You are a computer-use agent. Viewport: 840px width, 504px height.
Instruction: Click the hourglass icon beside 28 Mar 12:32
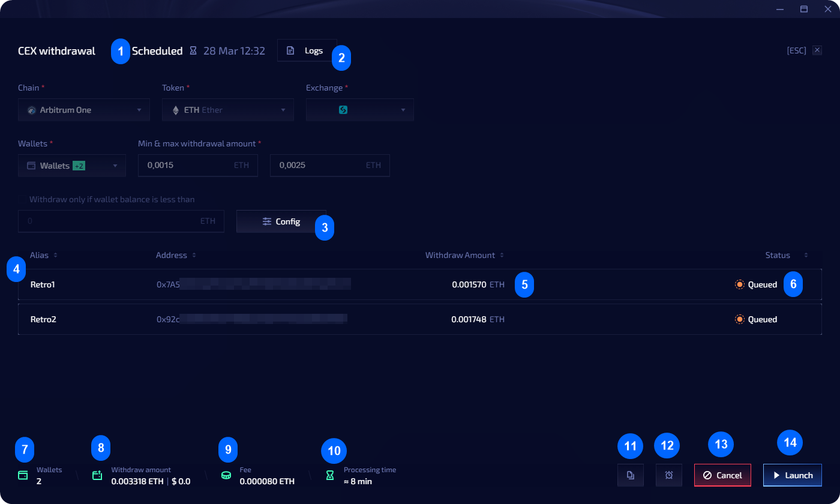[193, 51]
